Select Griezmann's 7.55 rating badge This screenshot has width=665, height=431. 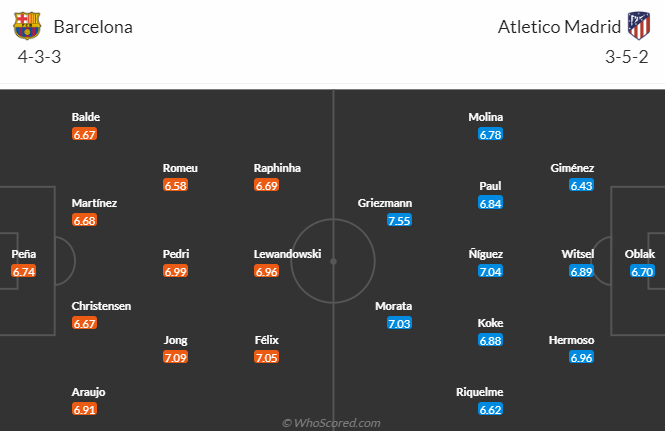pos(399,220)
